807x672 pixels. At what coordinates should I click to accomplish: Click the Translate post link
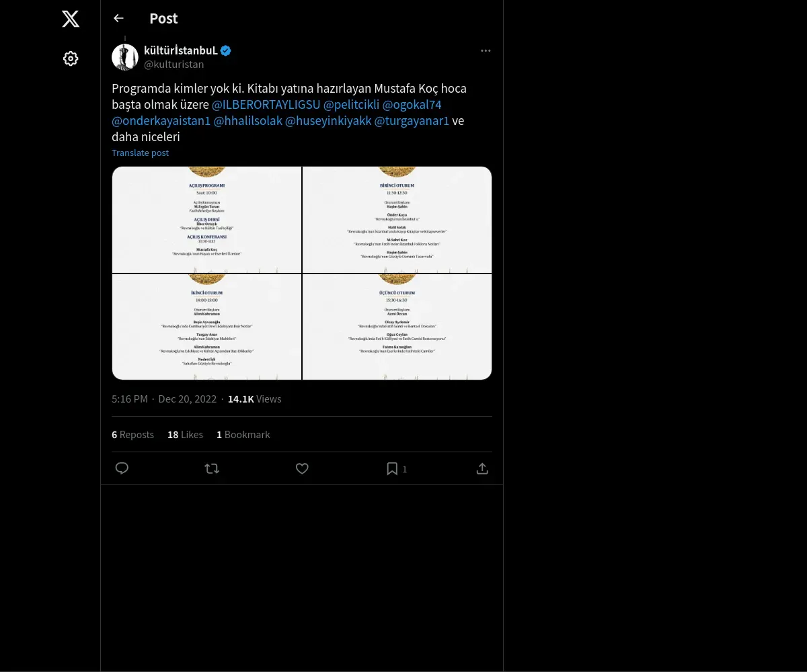[x=140, y=153]
